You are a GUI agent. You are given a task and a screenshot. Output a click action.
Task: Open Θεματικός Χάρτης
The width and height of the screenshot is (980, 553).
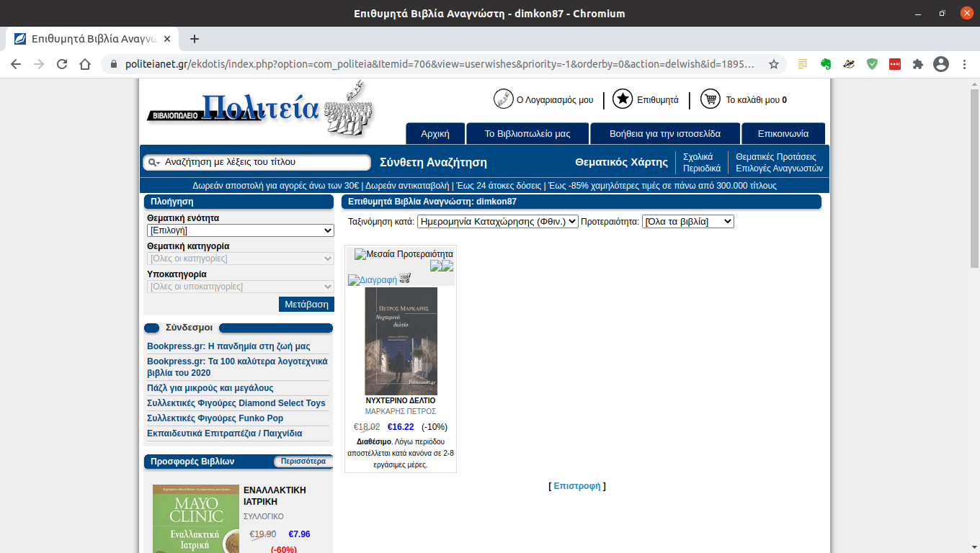tap(621, 163)
